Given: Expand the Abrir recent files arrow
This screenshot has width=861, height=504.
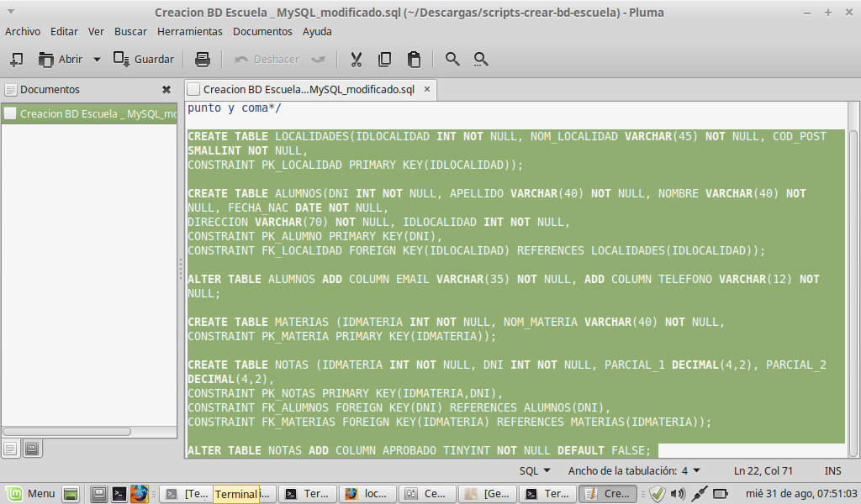Looking at the screenshot, I should pos(97,60).
